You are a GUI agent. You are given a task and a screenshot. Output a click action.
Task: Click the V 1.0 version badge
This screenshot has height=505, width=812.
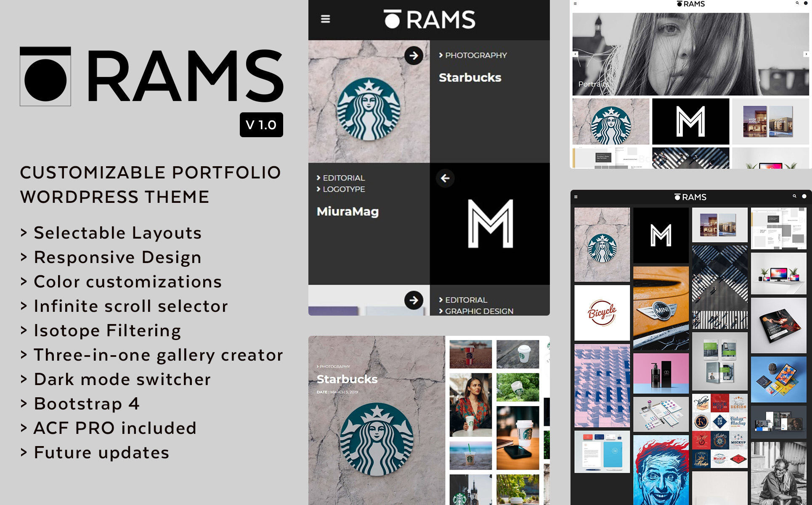point(261,125)
